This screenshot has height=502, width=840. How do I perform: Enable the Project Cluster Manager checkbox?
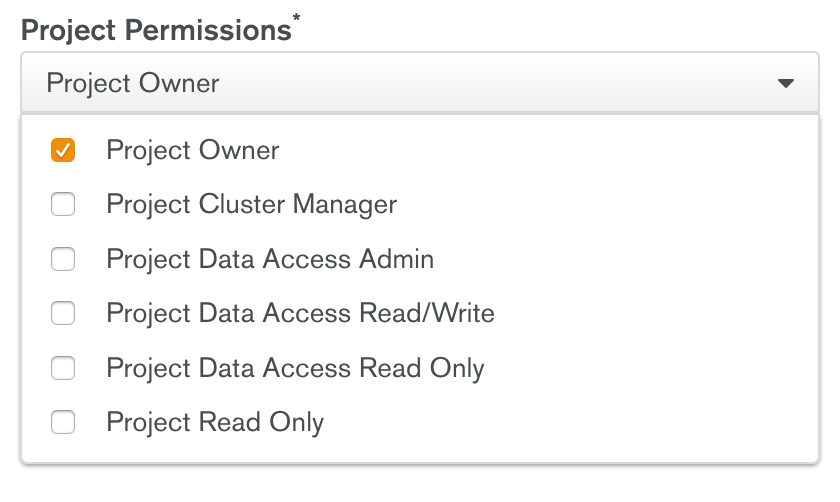click(x=63, y=204)
